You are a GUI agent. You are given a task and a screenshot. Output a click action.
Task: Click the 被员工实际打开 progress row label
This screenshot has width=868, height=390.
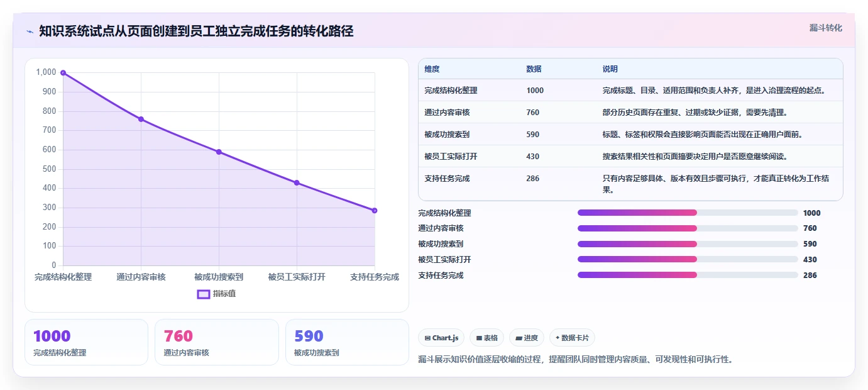tap(444, 259)
